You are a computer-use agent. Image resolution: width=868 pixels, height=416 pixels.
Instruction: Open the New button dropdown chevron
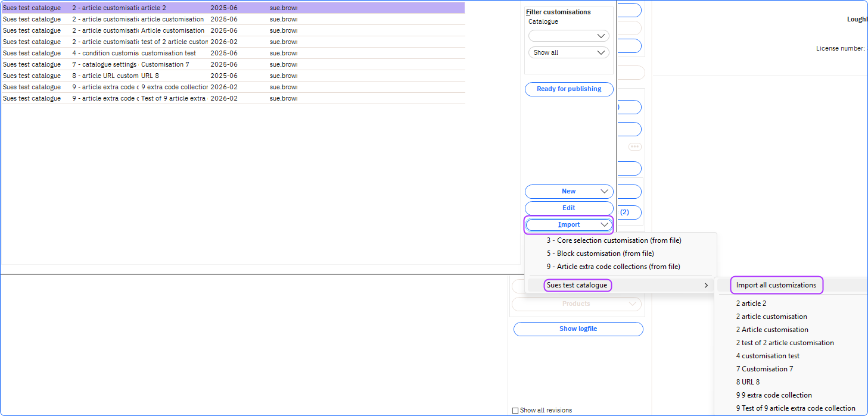click(x=605, y=191)
